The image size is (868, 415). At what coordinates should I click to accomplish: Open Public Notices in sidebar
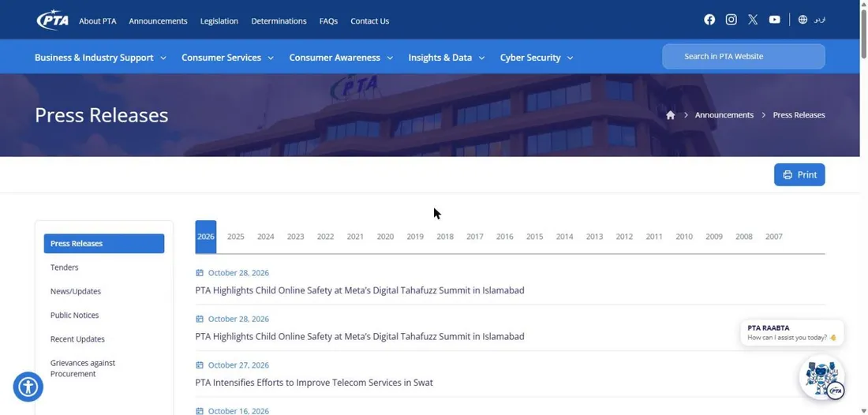(x=75, y=316)
